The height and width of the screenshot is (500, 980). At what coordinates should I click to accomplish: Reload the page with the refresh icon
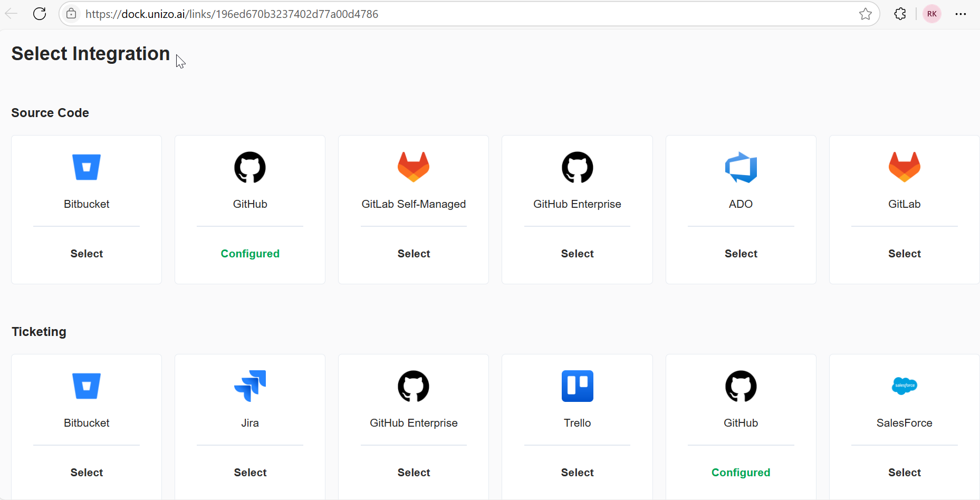pyautogui.click(x=40, y=14)
